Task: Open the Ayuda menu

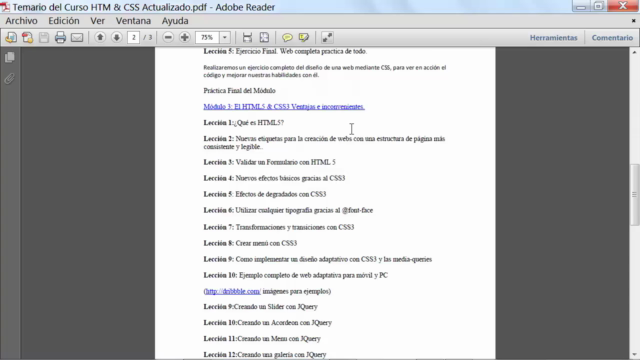Action: click(175, 21)
